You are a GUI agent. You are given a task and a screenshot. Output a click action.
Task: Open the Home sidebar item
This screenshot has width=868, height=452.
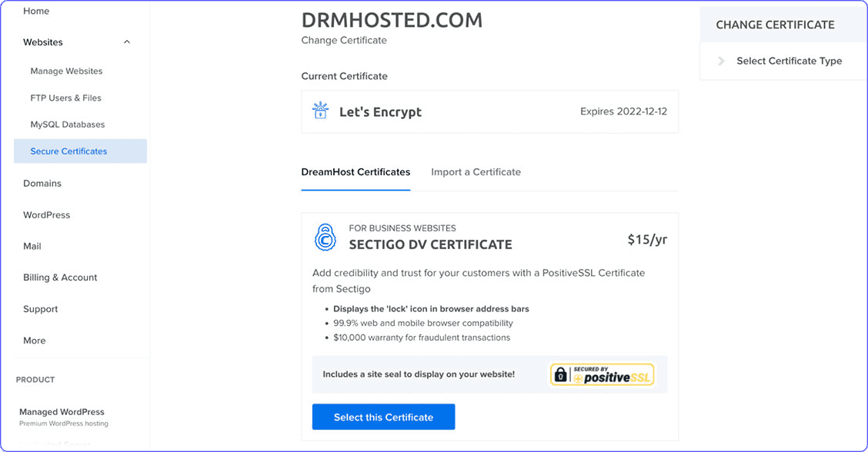click(x=36, y=11)
